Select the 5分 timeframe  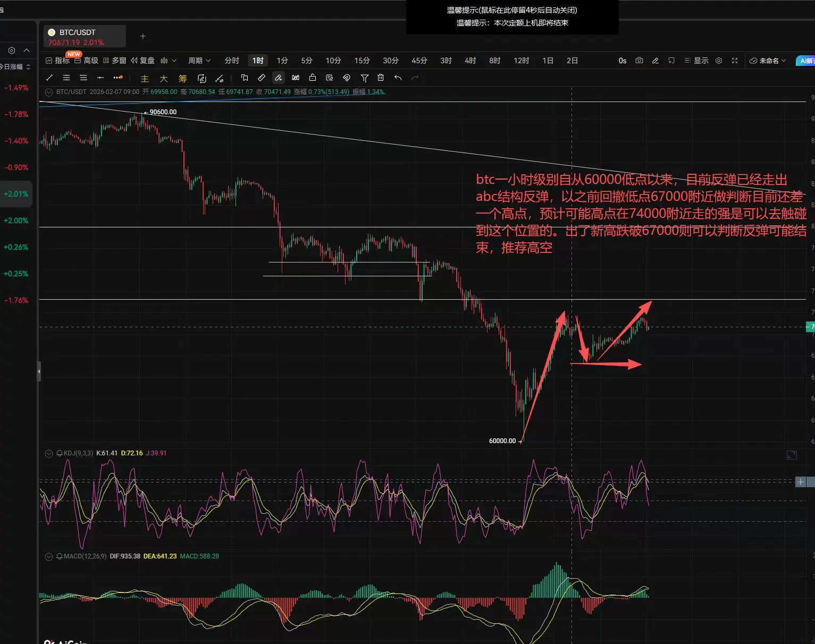[307, 61]
